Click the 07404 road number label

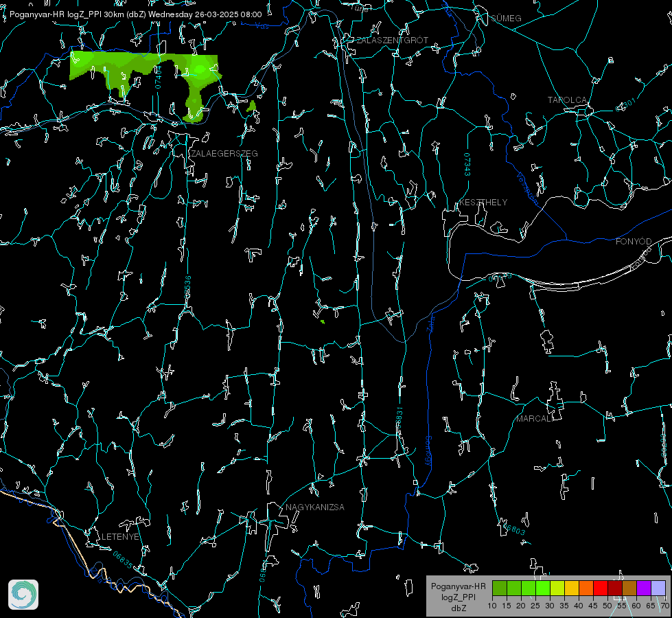(x=159, y=77)
